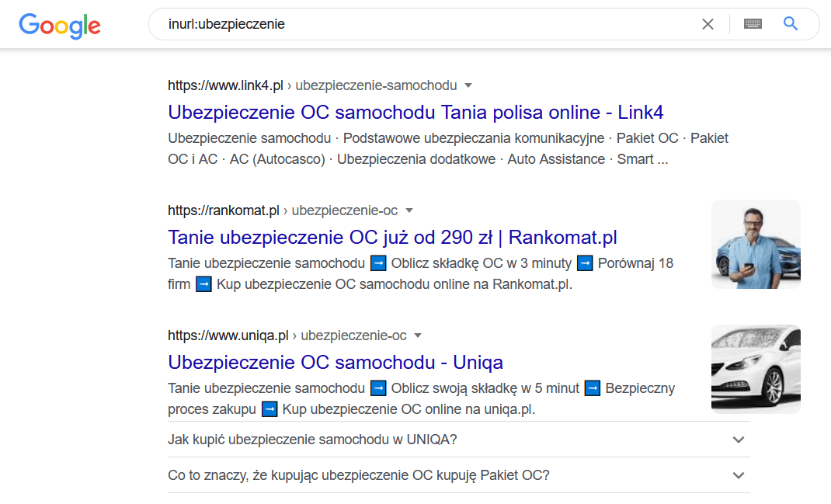Click chevron for the UNIQA purchase question
The height and width of the screenshot is (504, 831).
[x=739, y=440]
